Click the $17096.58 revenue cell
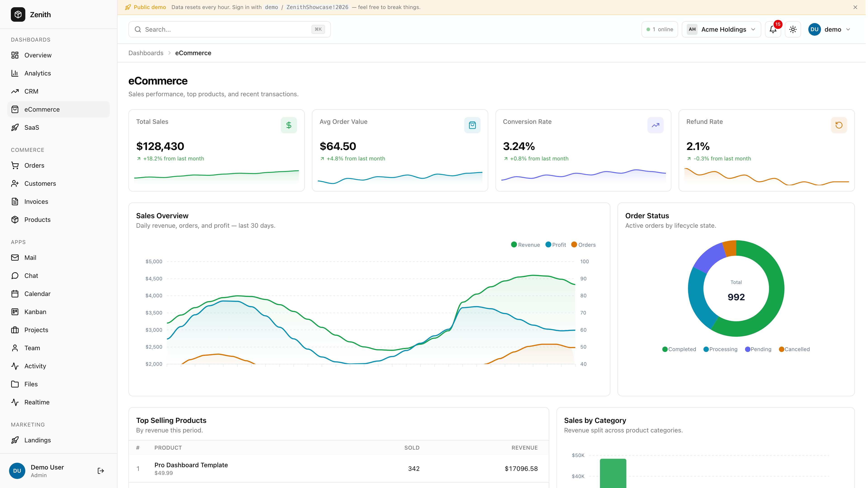This screenshot has height=488, width=868. (x=521, y=469)
